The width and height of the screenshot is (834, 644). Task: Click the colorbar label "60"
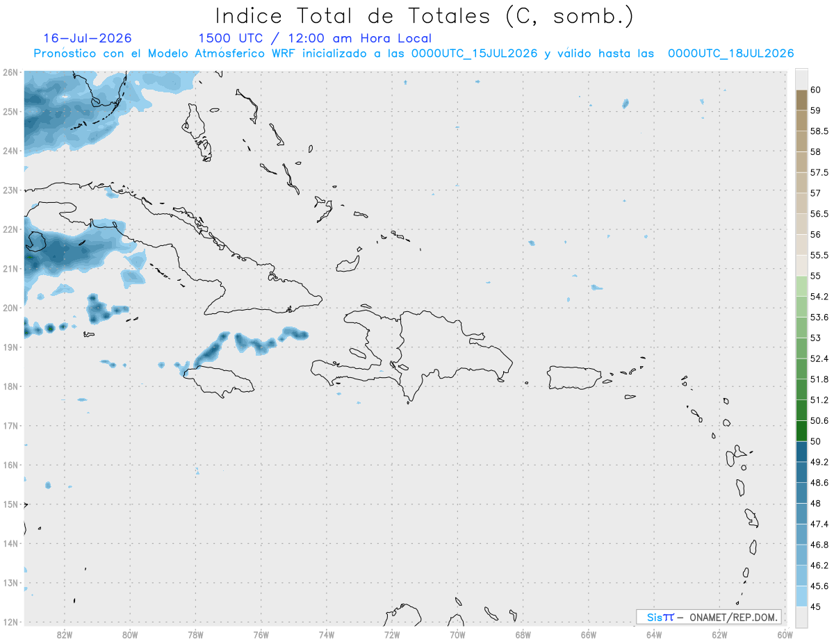[815, 90]
